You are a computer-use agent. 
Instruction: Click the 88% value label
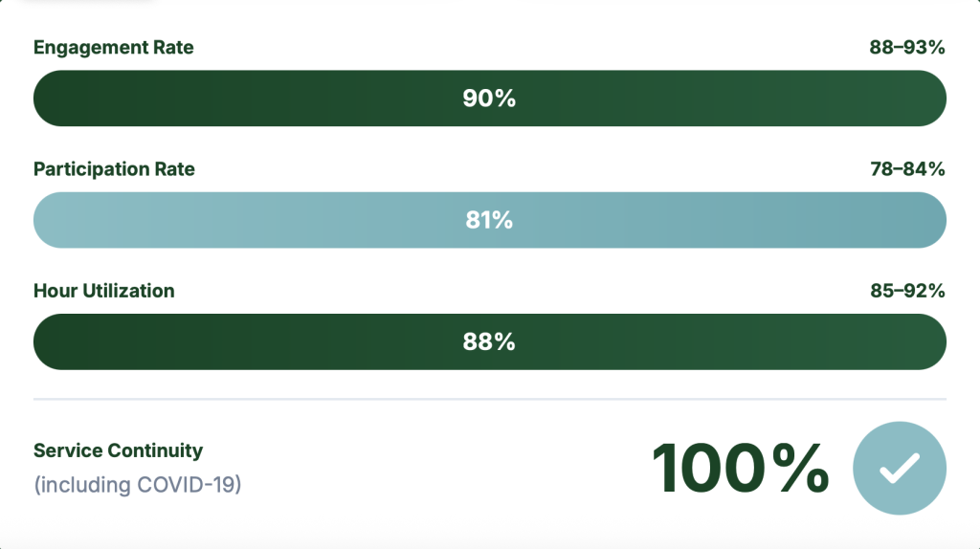coord(489,341)
